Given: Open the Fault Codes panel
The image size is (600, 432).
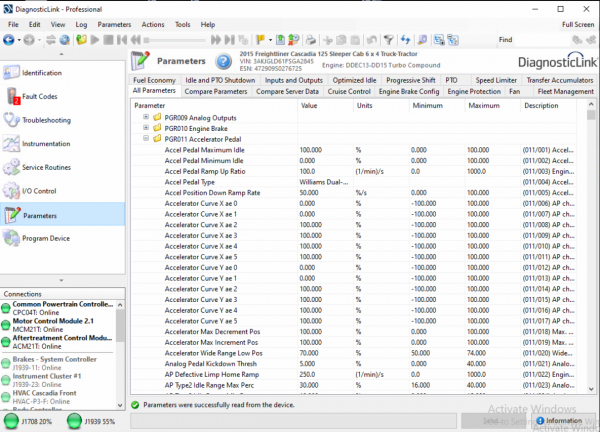Looking at the screenshot, I should point(40,96).
